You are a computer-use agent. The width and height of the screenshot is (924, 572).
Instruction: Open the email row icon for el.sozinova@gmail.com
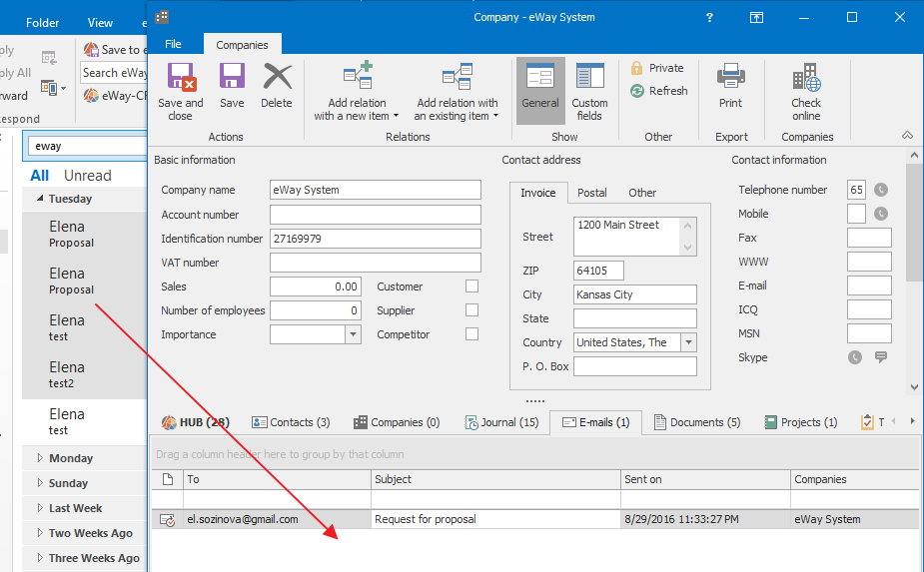point(168,519)
